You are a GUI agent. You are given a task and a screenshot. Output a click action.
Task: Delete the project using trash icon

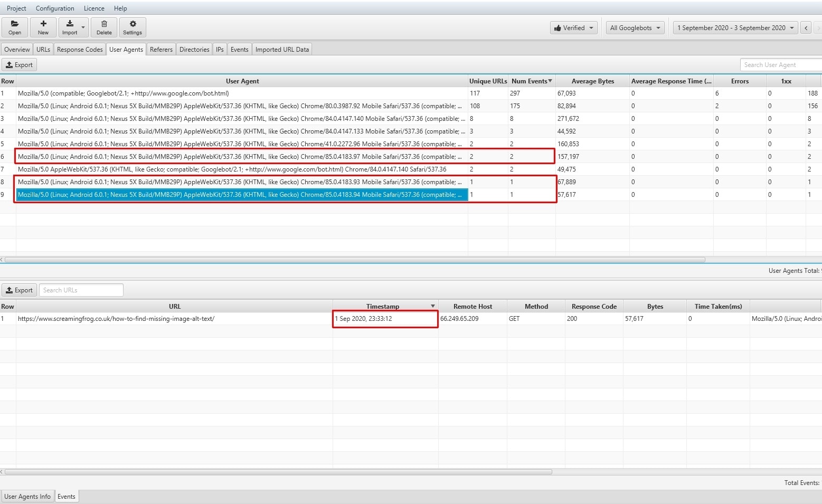pos(104,27)
